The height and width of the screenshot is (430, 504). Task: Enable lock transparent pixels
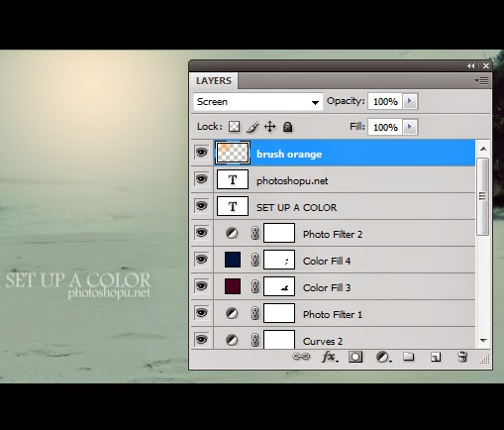point(235,127)
